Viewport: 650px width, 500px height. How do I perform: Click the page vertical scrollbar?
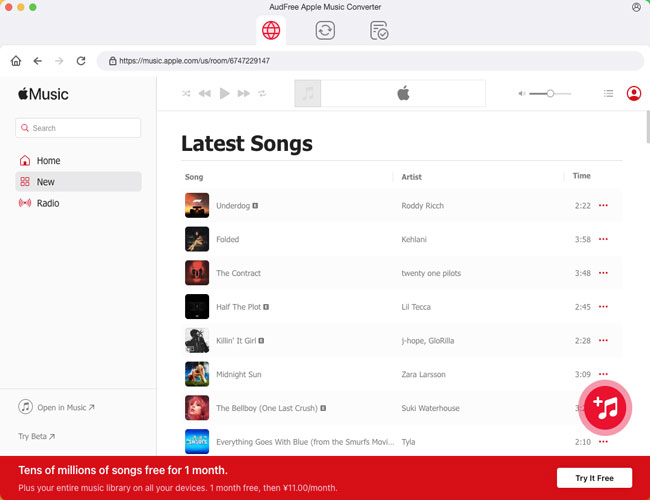click(648, 127)
